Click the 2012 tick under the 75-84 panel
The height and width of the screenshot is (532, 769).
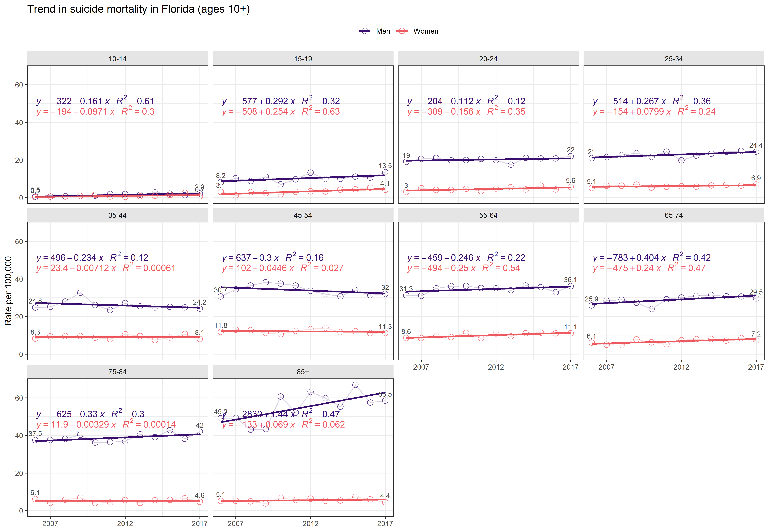tap(125, 523)
